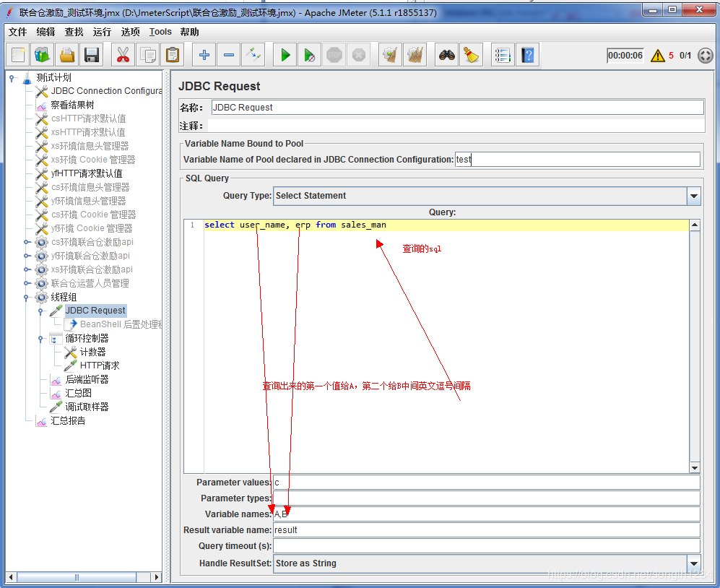Image resolution: width=720 pixels, height=588 pixels.
Task: Select HTTP请求 in the tree
Action: 100,366
